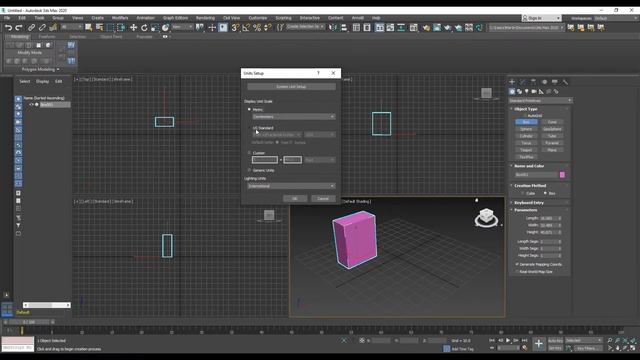Toggle the Angle Snap icon
Viewport: 640px width, 360px height.
(246, 28)
